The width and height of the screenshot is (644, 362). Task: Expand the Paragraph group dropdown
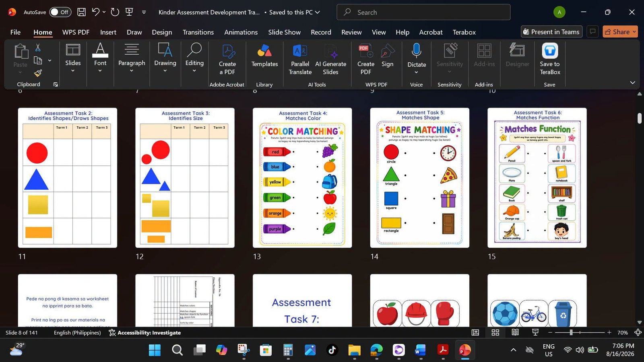pyautogui.click(x=132, y=71)
